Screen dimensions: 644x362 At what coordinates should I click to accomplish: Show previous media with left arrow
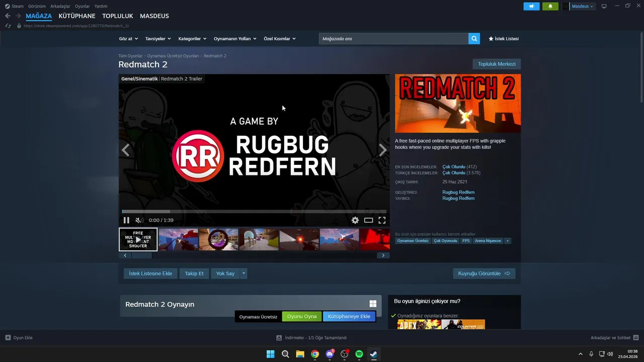125,150
